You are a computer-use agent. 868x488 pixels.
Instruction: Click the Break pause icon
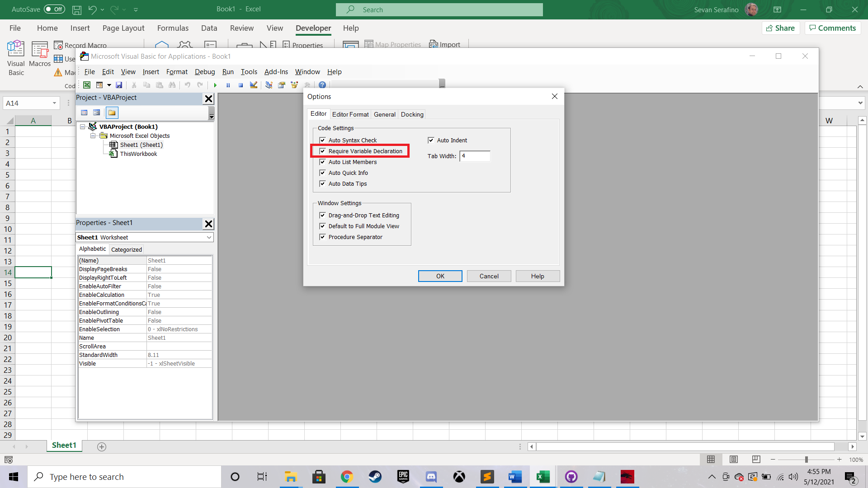[x=228, y=85]
